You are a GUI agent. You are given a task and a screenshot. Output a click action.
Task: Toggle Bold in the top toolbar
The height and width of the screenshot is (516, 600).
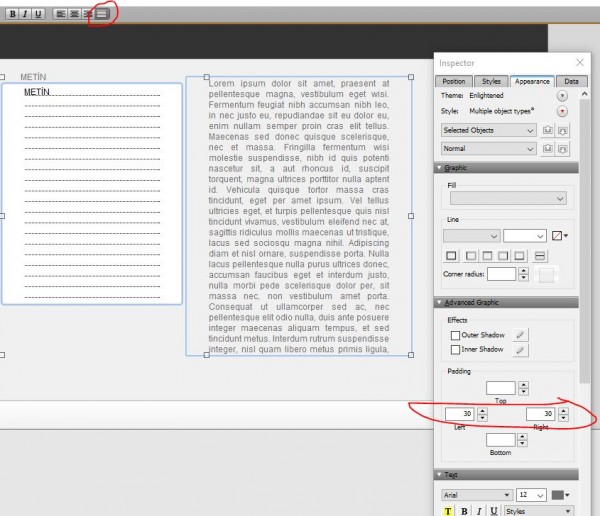(x=12, y=14)
